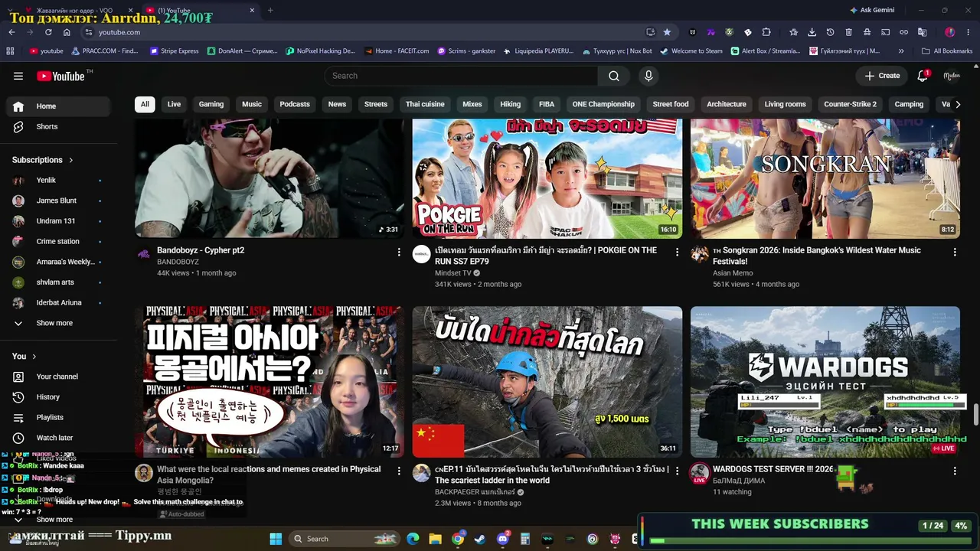
Task: Open the Chrome extensions puzzle icon
Action: 766,32
